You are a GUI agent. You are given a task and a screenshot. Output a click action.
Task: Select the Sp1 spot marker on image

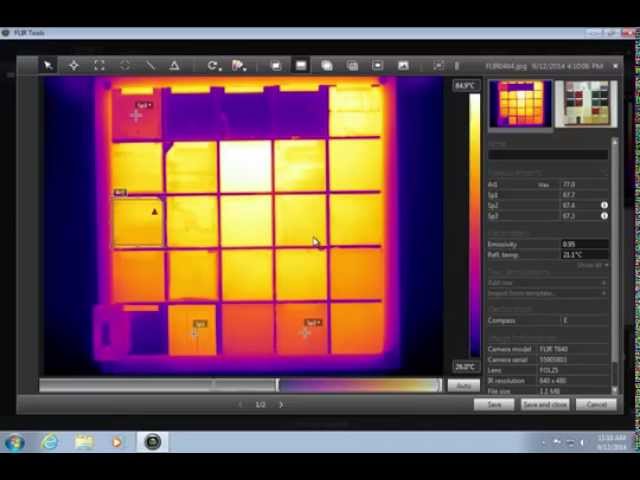coord(195,333)
